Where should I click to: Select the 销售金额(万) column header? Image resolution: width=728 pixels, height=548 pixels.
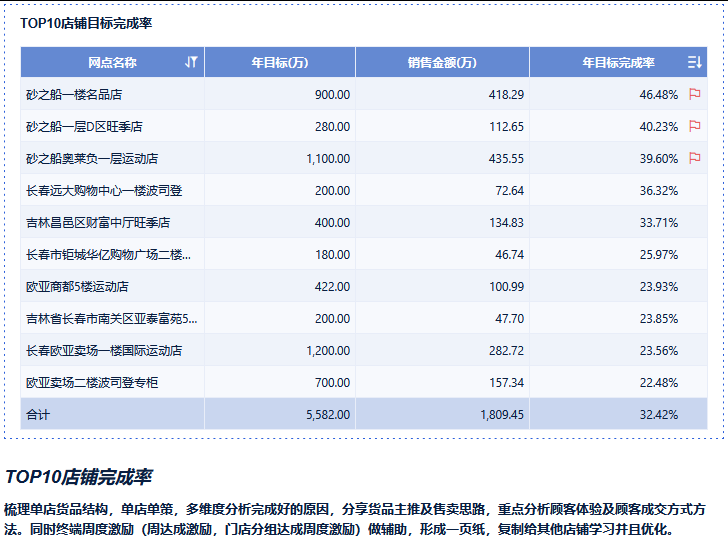pyautogui.click(x=442, y=62)
